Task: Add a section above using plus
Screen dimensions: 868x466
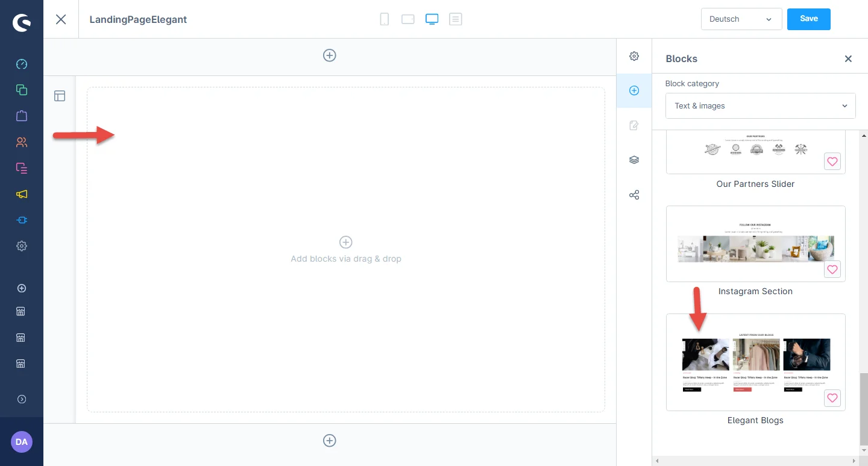Action: pos(330,55)
